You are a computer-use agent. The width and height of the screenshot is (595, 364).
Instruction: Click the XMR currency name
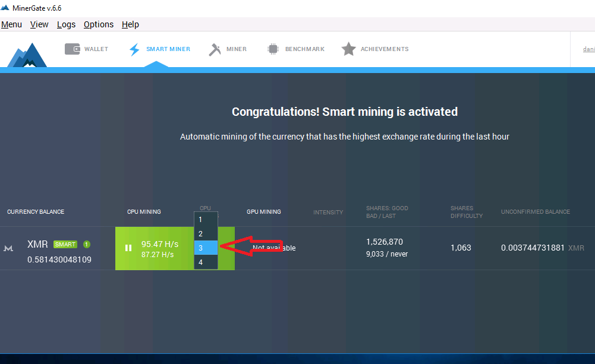pos(37,244)
